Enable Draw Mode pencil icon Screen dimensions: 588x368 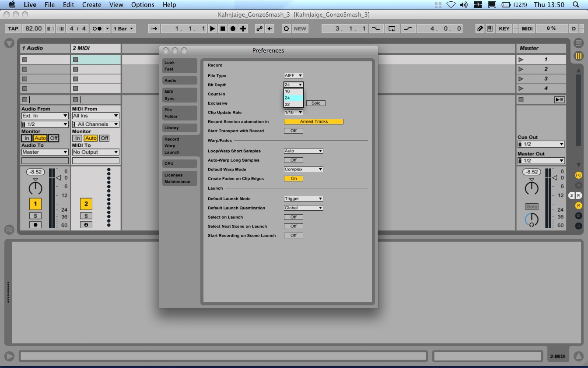[480, 28]
